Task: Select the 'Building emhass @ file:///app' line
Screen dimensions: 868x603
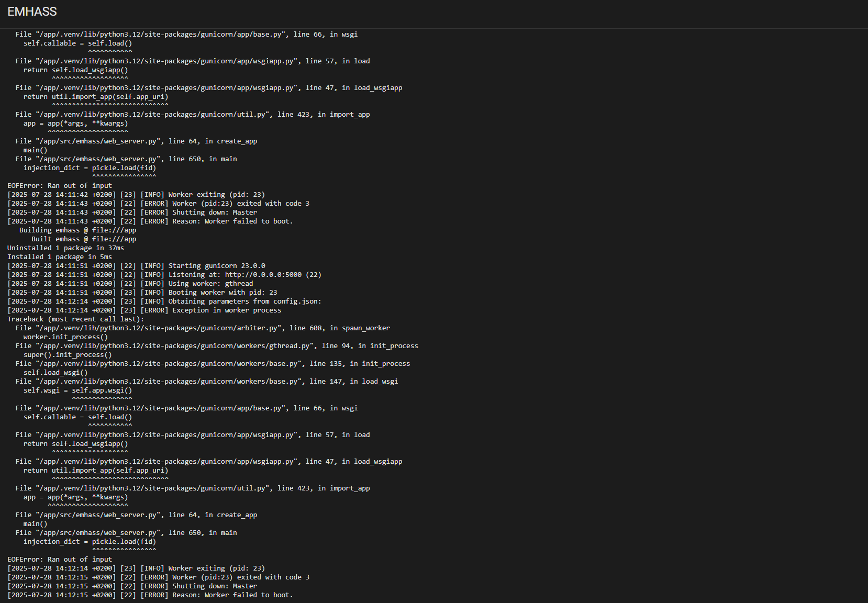Action: click(77, 230)
